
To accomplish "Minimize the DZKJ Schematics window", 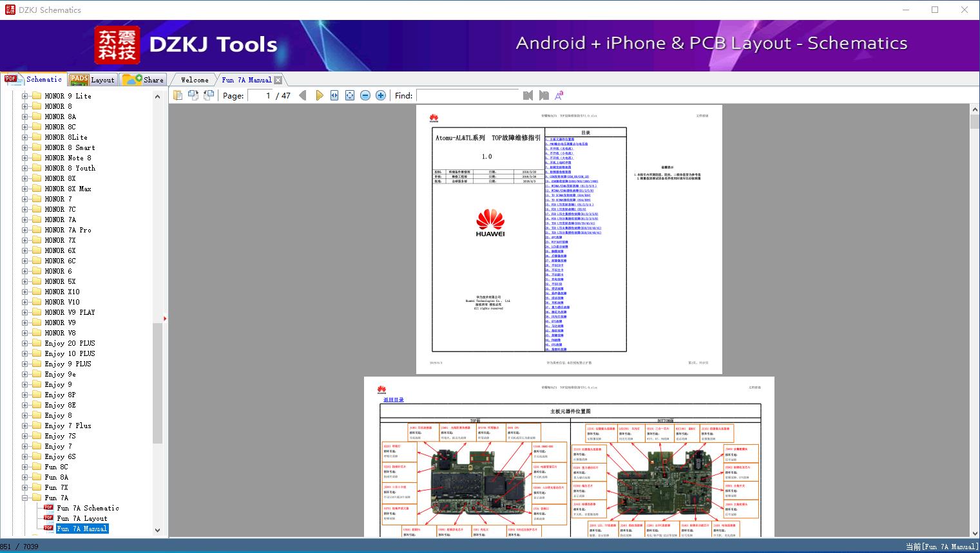I will 906,10.
